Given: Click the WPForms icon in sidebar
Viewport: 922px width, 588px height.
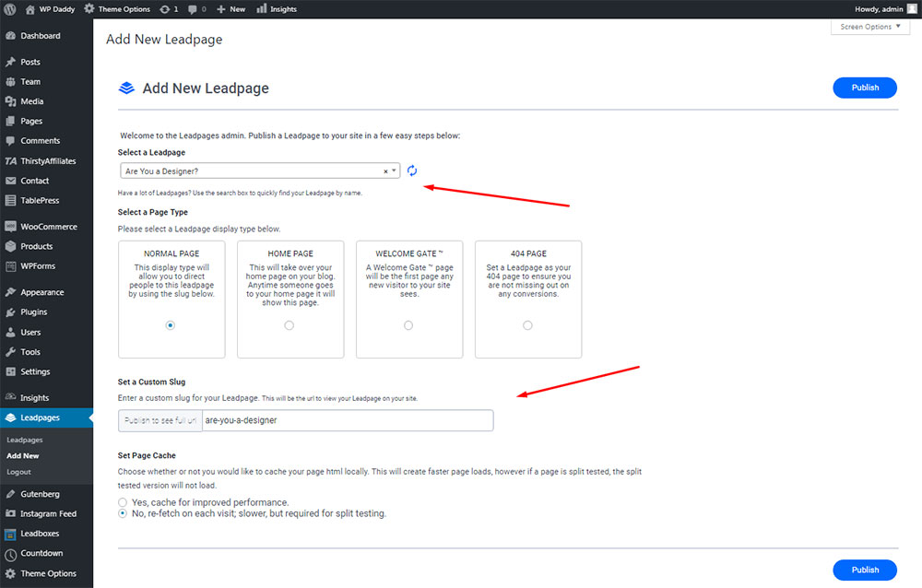Looking at the screenshot, I should click(x=10, y=266).
